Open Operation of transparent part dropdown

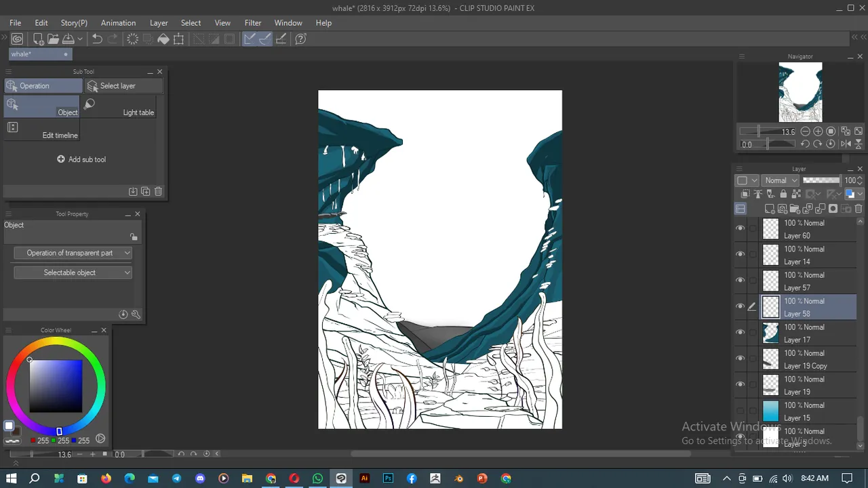[73, 253]
